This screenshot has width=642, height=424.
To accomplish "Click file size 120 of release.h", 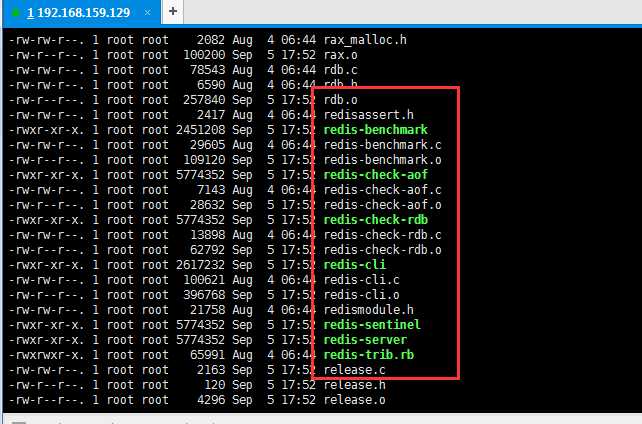I will tap(215, 385).
